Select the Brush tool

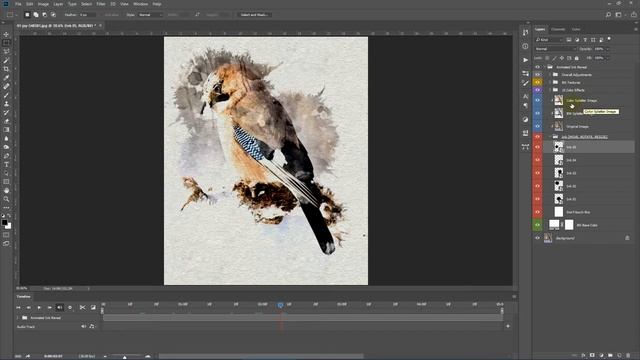pyautogui.click(x=6, y=95)
